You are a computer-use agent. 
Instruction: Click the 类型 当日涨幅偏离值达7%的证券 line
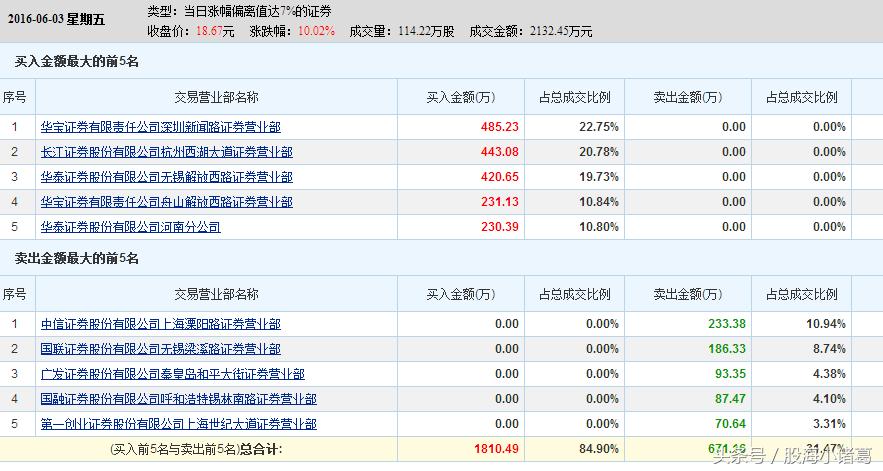point(239,11)
